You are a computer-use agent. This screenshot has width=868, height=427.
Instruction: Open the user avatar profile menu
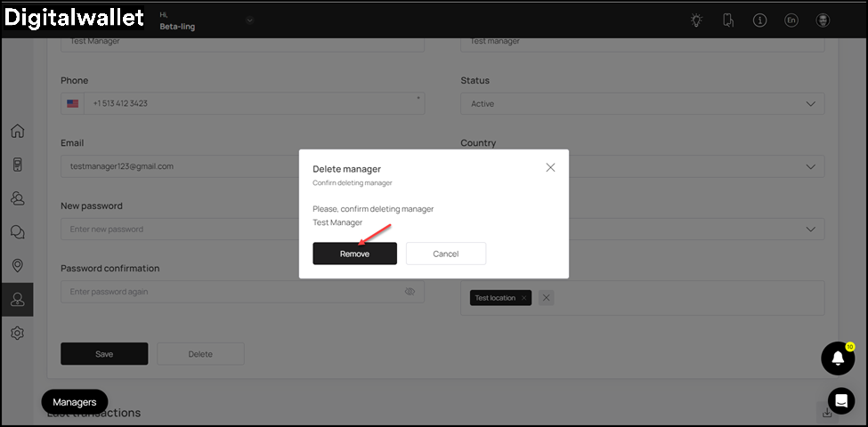[x=823, y=20]
